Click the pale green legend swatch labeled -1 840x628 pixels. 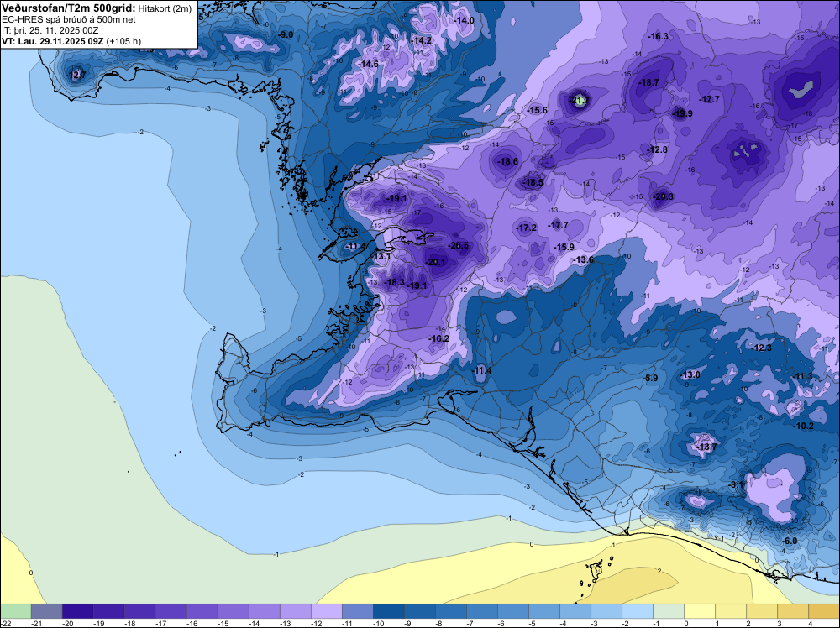click(669, 611)
